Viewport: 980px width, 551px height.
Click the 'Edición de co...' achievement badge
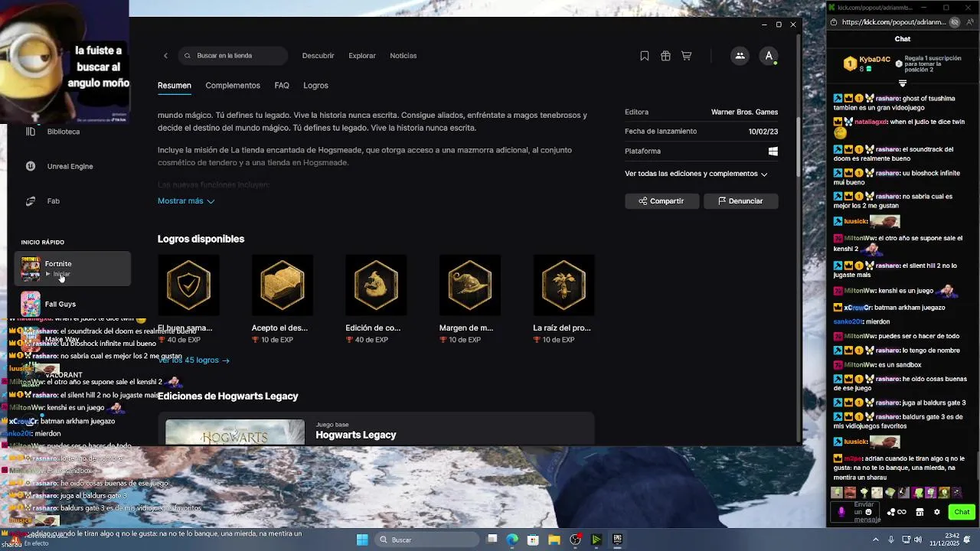376,285
